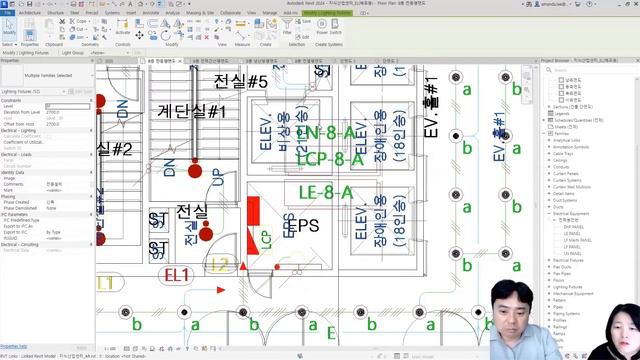Collapse the Families node in Project Browser
Screen dimensions: 640x360
[544, 133]
